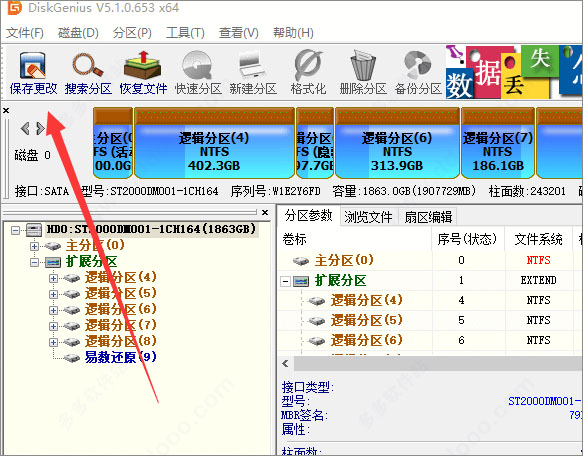583x456 pixels.
Task: Click the 备份分区 backup partition icon
Action: [x=418, y=65]
